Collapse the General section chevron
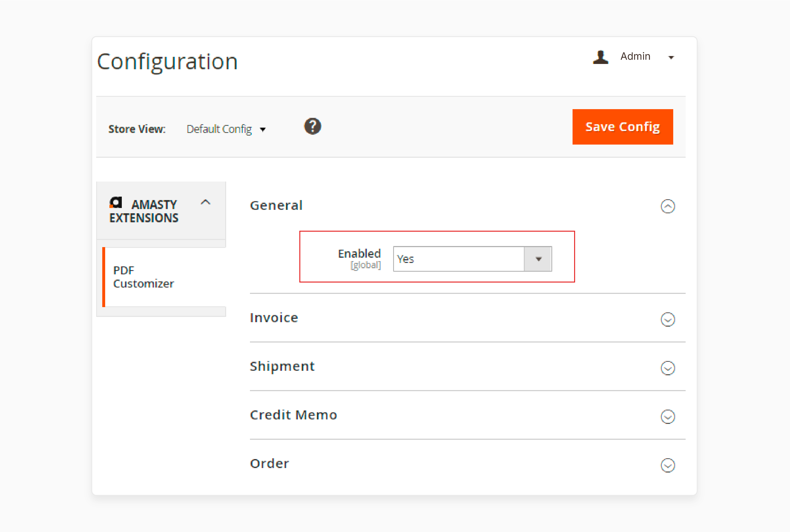 coord(668,206)
